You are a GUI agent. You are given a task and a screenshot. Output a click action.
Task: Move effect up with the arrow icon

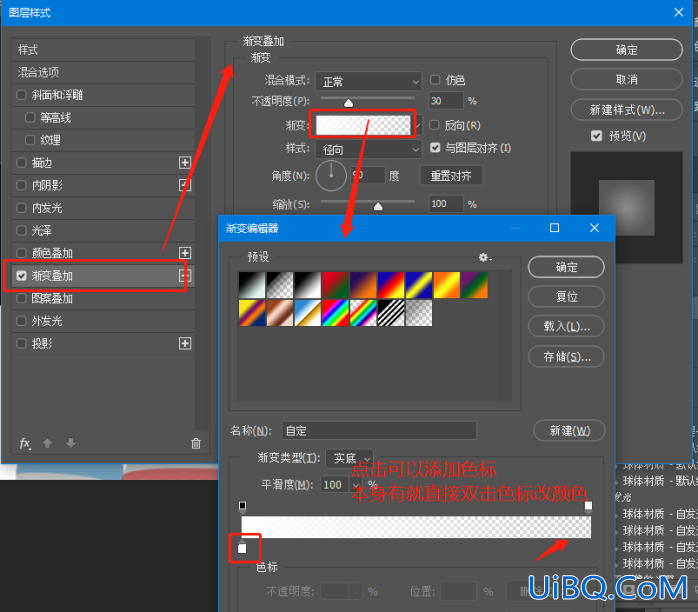point(47,443)
